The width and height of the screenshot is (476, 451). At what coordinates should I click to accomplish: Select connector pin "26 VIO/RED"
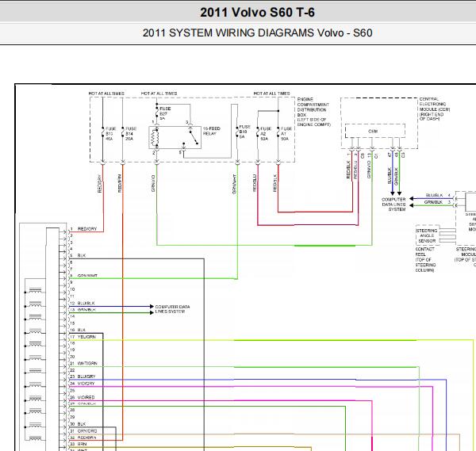[83, 397]
